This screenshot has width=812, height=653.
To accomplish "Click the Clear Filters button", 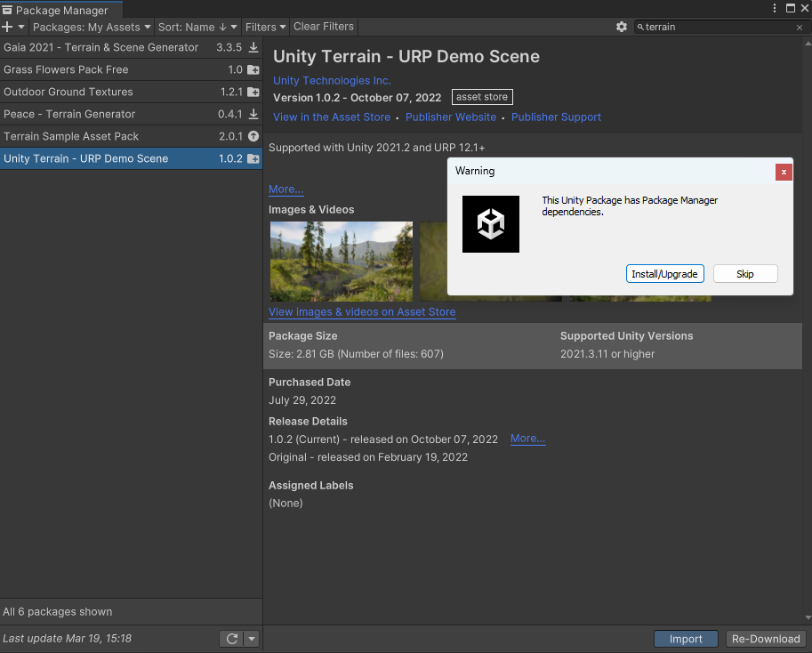I will click(324, 27).
